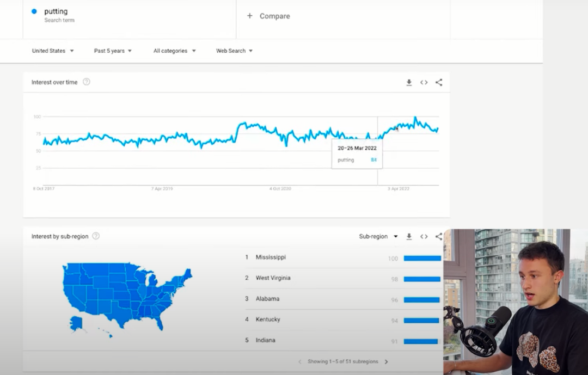
Task: Select Indiana in the sub-region list
Action: point(343,340)
